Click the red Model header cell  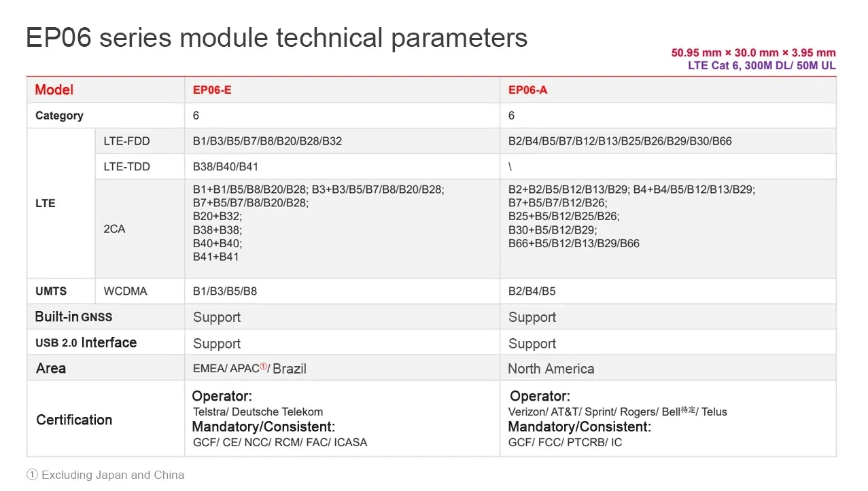(x=54, y=90)
